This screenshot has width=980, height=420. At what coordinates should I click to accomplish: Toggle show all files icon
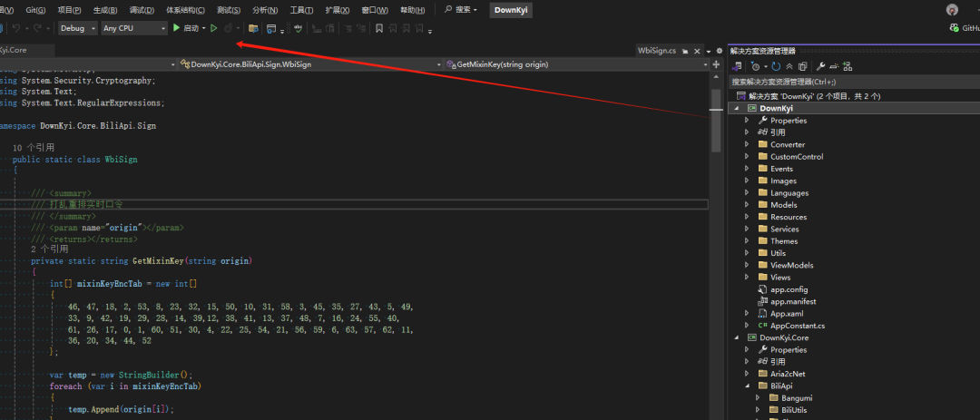[x=803, y=66]
